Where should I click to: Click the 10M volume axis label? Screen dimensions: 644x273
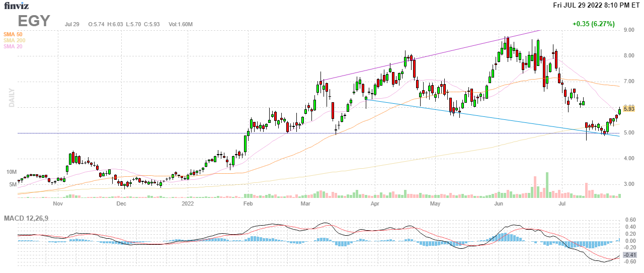coord(11,172)
